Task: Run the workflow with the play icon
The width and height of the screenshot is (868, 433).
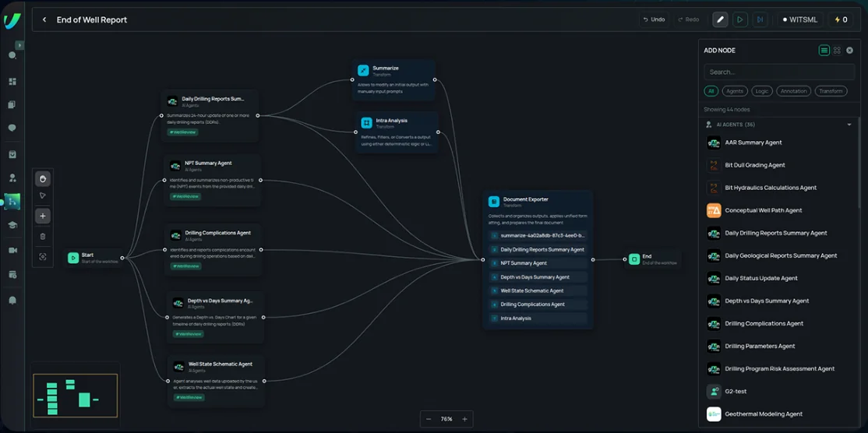Action: tap(740, 19)
